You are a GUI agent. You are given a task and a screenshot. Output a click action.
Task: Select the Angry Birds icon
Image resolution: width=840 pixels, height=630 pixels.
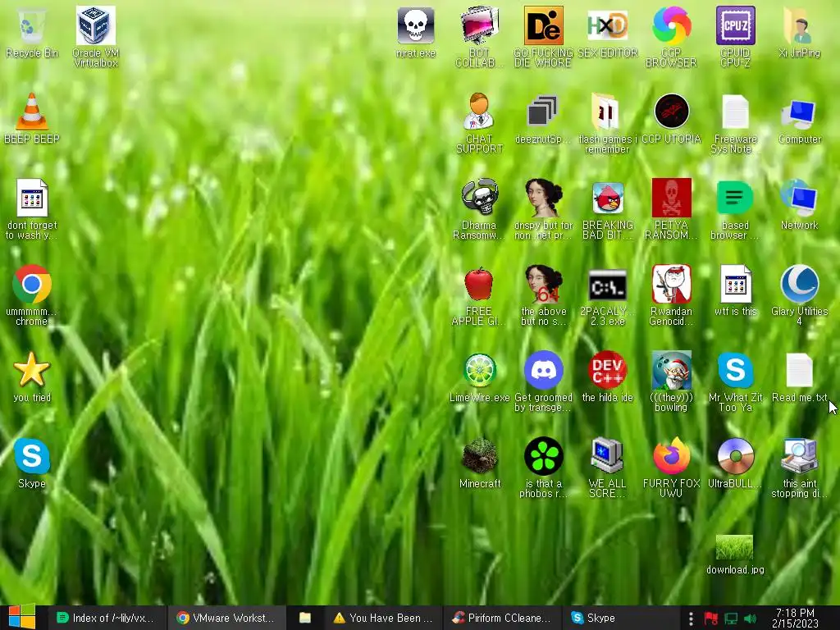(607, 198)
